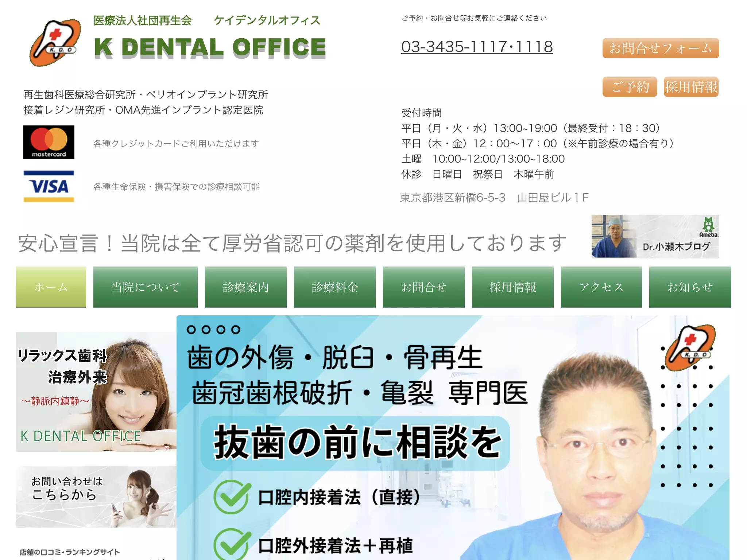Screen dimensions: 747x560
Task: Click the ご予約 orange button
Action: [x=630, y=87]
